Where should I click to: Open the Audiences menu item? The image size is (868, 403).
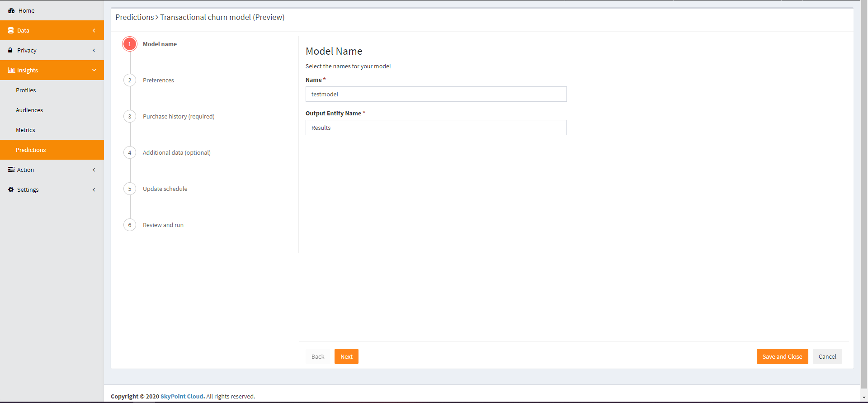[x=29, y=110]
